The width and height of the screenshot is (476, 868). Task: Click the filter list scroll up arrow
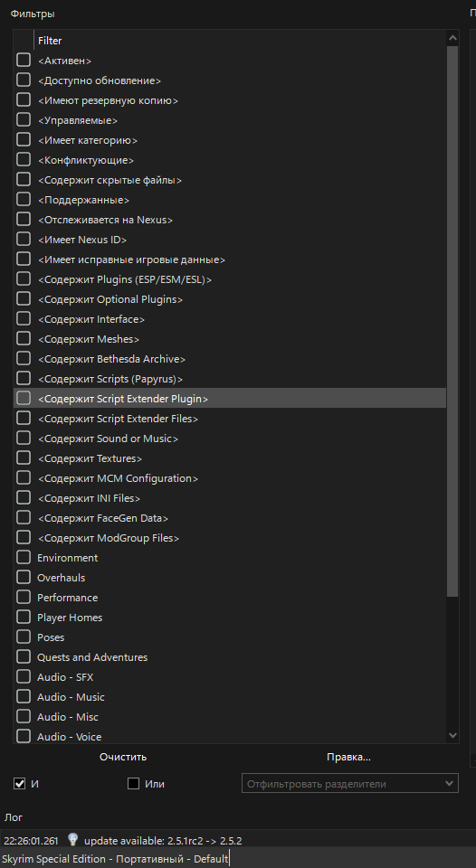452,38
